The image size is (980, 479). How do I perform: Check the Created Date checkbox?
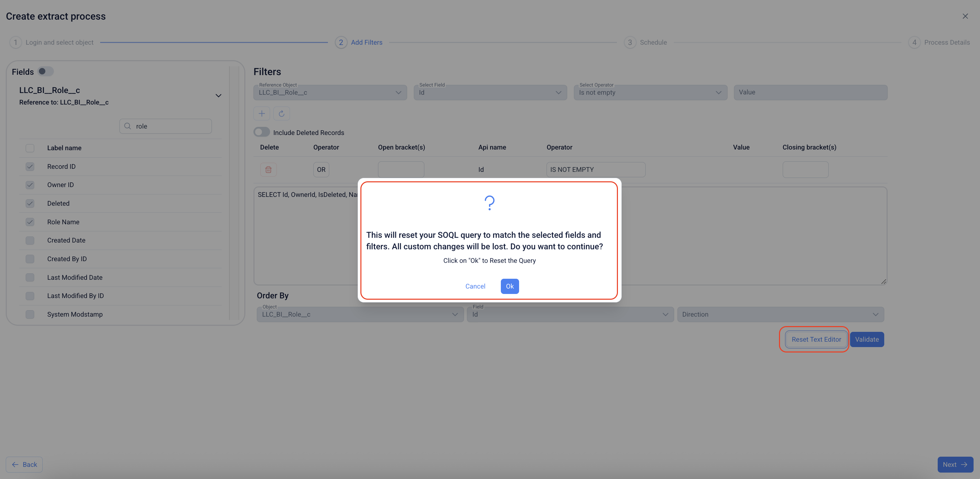pos(30,240)
